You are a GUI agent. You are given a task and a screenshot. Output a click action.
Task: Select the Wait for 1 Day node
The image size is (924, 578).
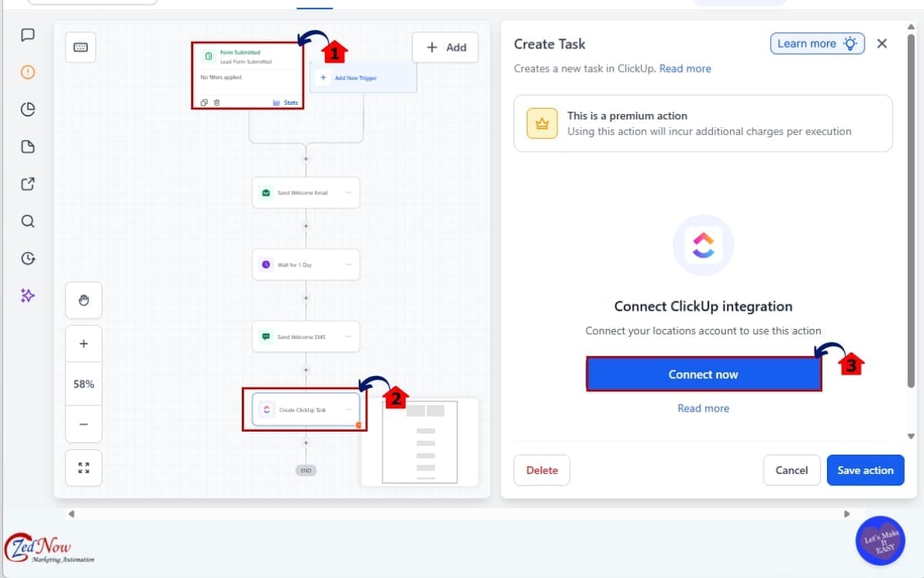coord(306,264)
